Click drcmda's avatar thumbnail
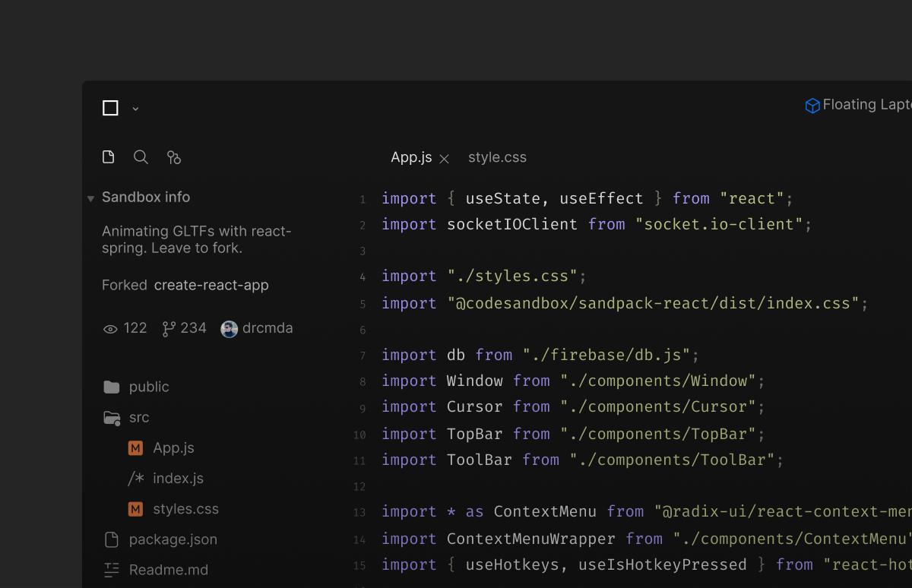This screenshot has height=588, width=912. [x=229, y=328]
